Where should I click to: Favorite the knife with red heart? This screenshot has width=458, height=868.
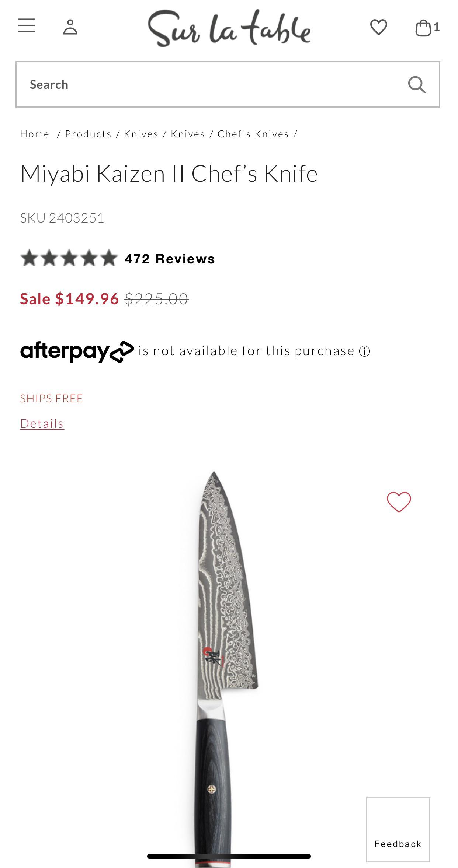[399, 502]
